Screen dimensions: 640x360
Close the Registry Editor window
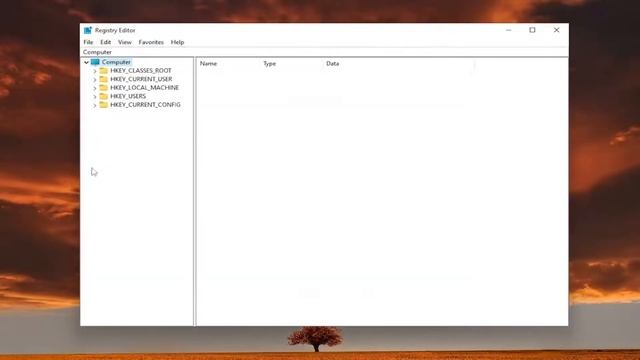tap(556, 30)
